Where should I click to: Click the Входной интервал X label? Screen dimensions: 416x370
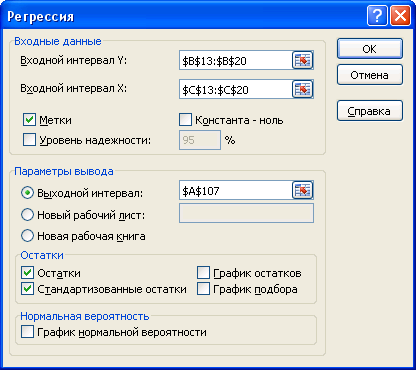click(73, 88)
